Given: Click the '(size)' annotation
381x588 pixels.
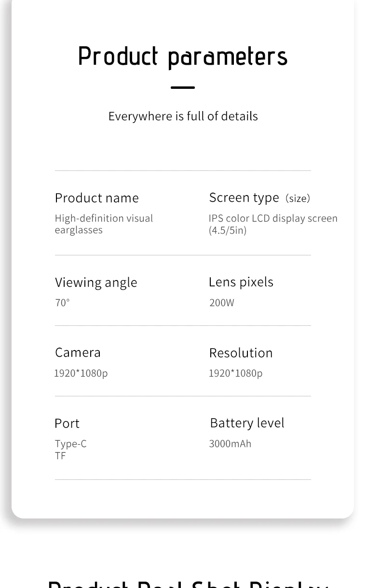Looking at the screenshot, I should [298, 198].
